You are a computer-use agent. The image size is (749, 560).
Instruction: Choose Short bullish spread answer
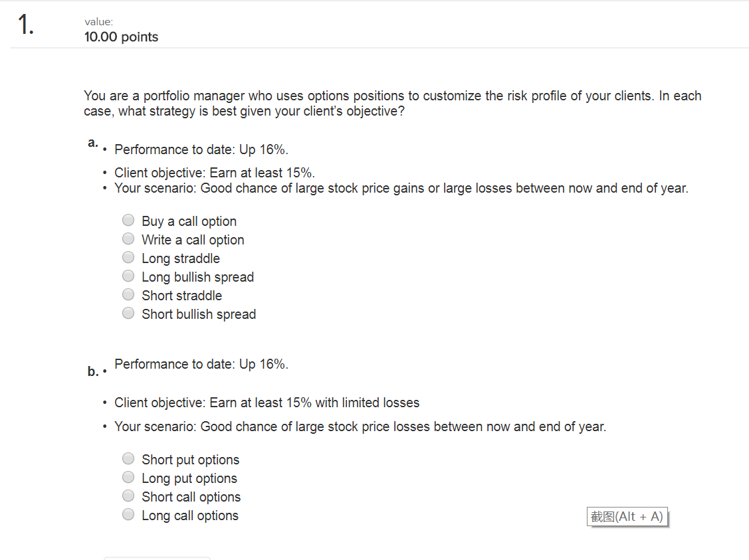128,313
